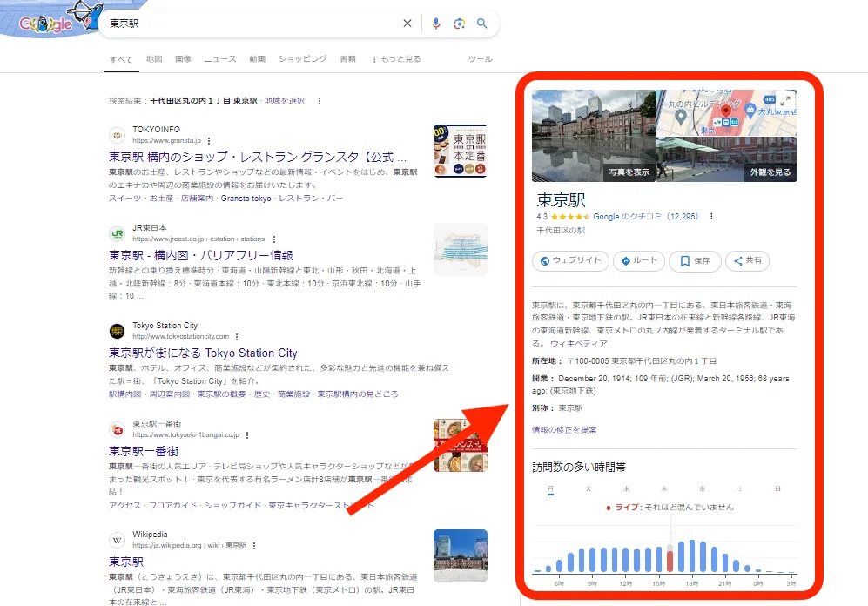Start voice search with the microphone icon
Image resolution: width=868 pixels, height=606 pixels.
436,24
